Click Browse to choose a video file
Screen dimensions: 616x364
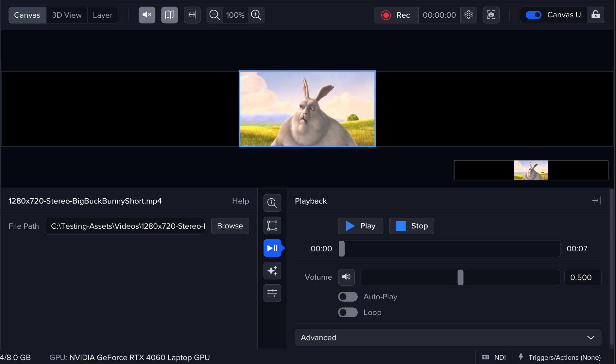(x=230, y=226)
